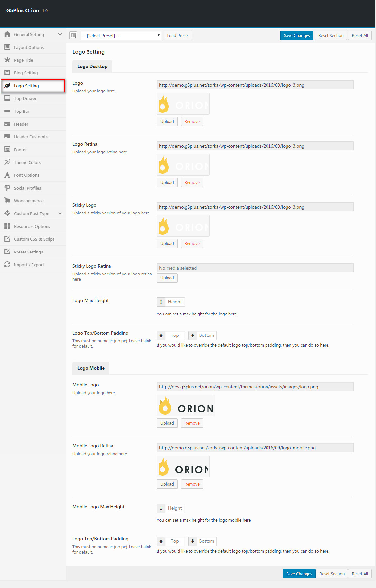Remove the Sticky Logo image
Viewport: 376px width, 588px height.
click(x=192, y=243)
